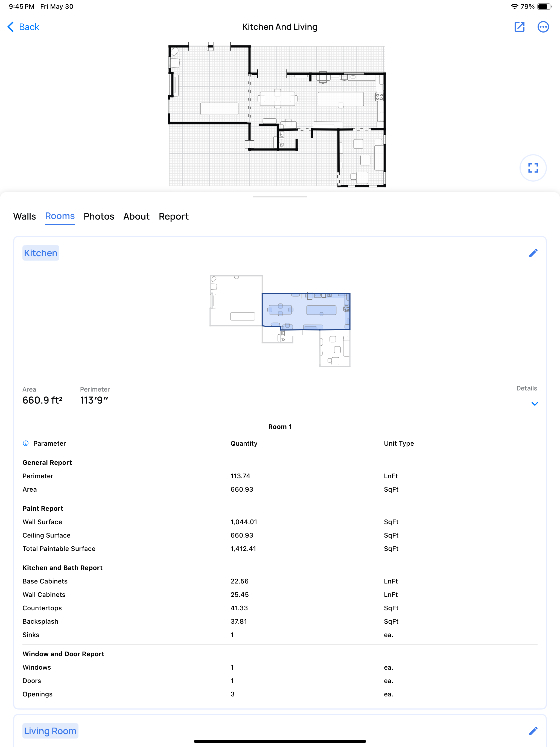Screen dimensions: 560x747
Task: Open the About tab
Action: (136, 217)
